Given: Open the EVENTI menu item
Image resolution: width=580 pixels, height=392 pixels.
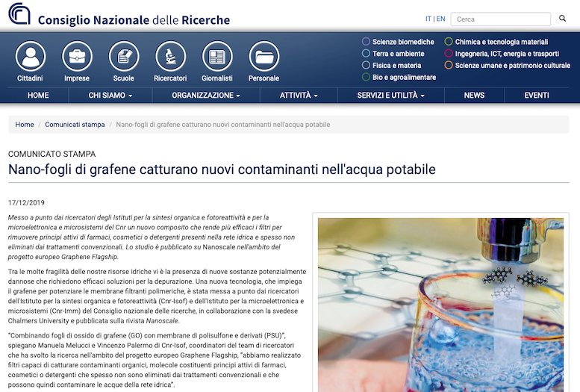Looking at the screenshot, I should click(537, 95).
